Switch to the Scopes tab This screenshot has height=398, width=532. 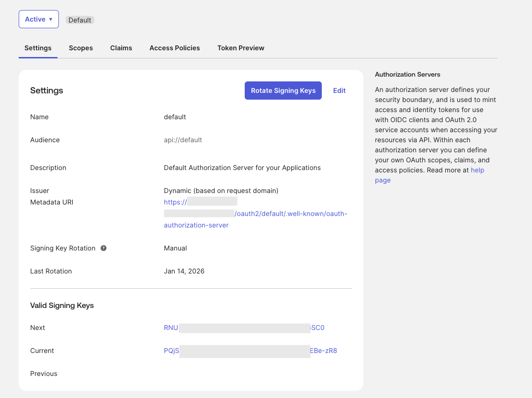[x=81, y=48]
